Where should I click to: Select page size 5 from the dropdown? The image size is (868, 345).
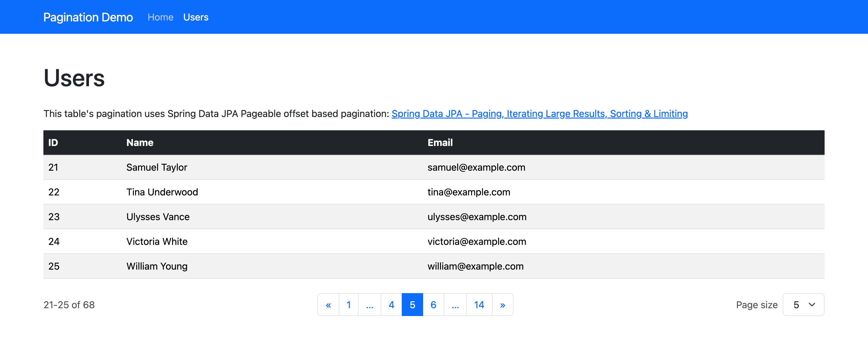click(803, 305)
